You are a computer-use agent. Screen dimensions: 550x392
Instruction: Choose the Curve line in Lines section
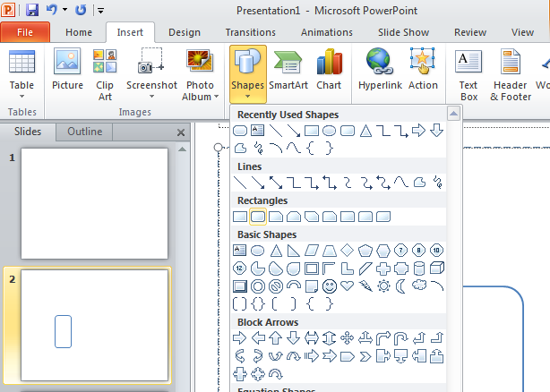[401, 182]
